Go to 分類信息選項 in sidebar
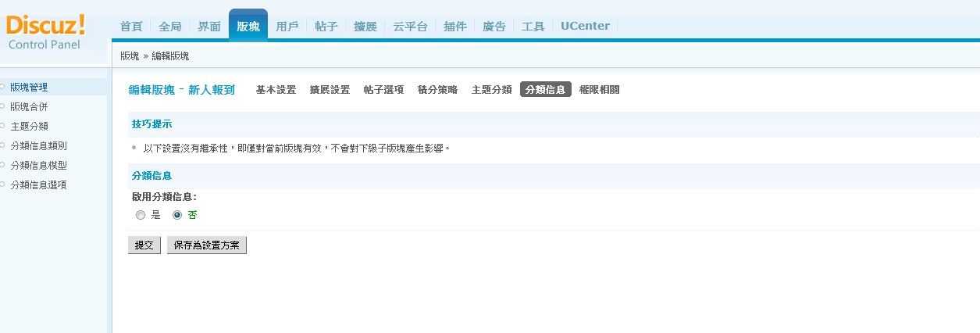Screen dimensions: 980x333 click(x=39, y=184)
